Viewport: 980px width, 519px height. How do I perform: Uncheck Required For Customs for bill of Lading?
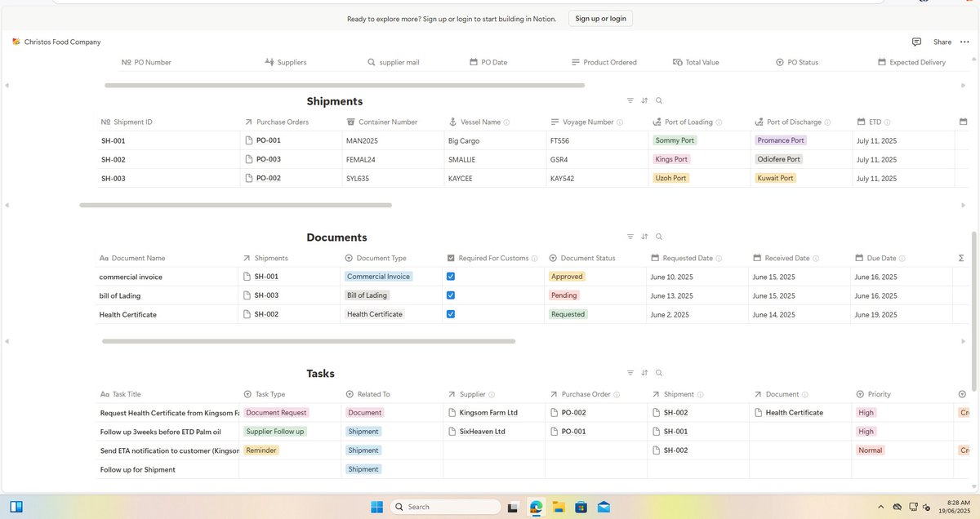pyautogui.click(x=451, y=295)
